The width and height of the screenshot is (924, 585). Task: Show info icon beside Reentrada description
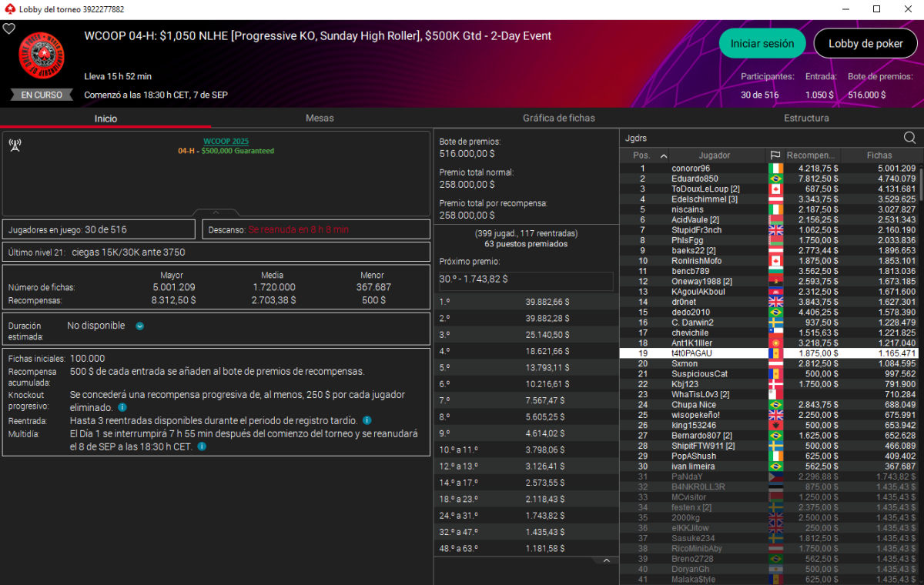(x=367, y=420)
